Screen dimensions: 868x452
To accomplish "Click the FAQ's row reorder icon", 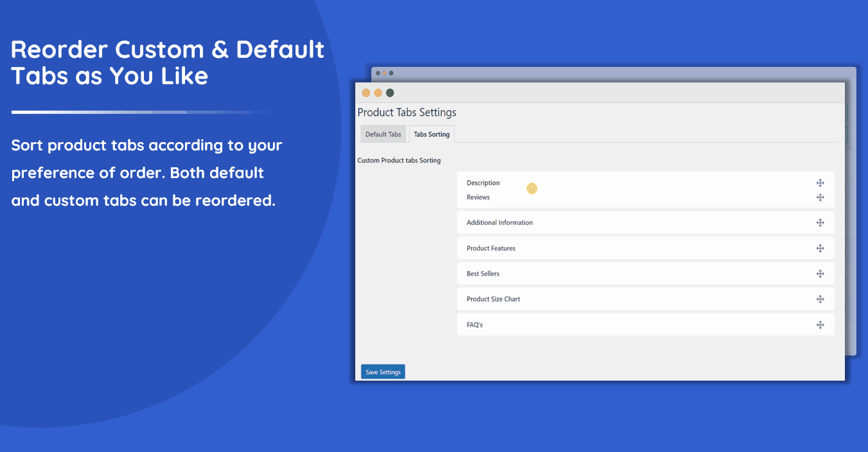I will (x=820, y=325).
